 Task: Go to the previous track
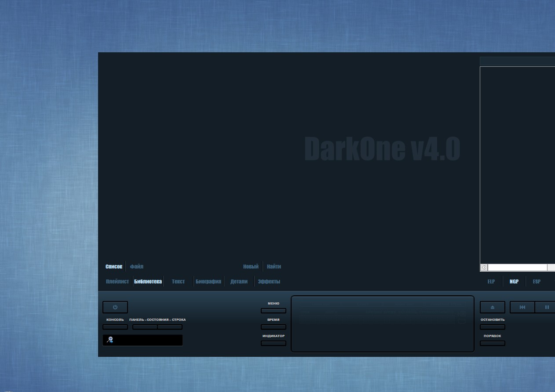click(x=522, y=307)
